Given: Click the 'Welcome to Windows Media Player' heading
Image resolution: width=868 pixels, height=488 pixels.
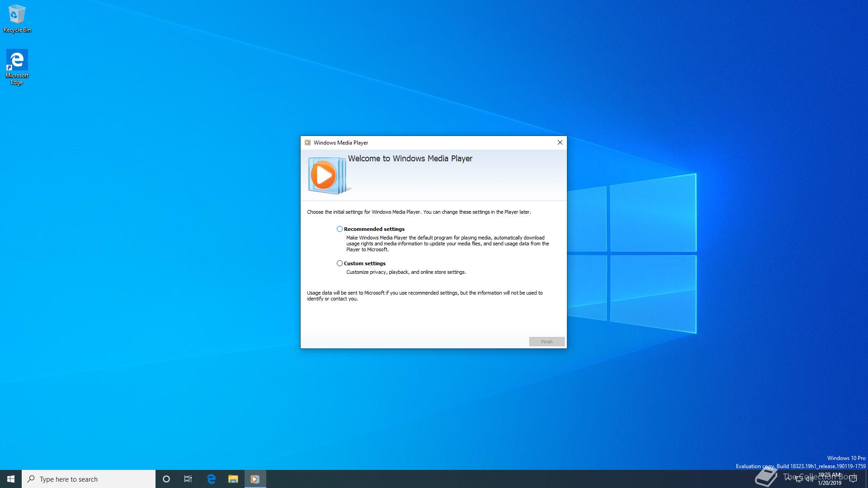Looking at the screenshot, I should [x=410, y=159].
